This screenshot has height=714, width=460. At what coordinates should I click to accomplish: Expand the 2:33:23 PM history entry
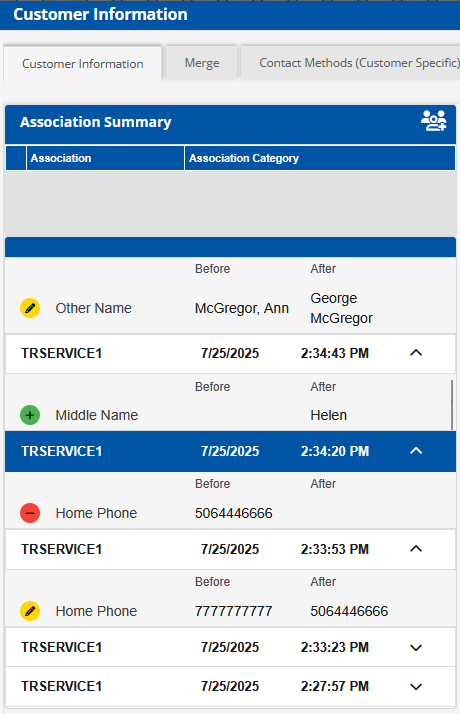click(416, 648)
